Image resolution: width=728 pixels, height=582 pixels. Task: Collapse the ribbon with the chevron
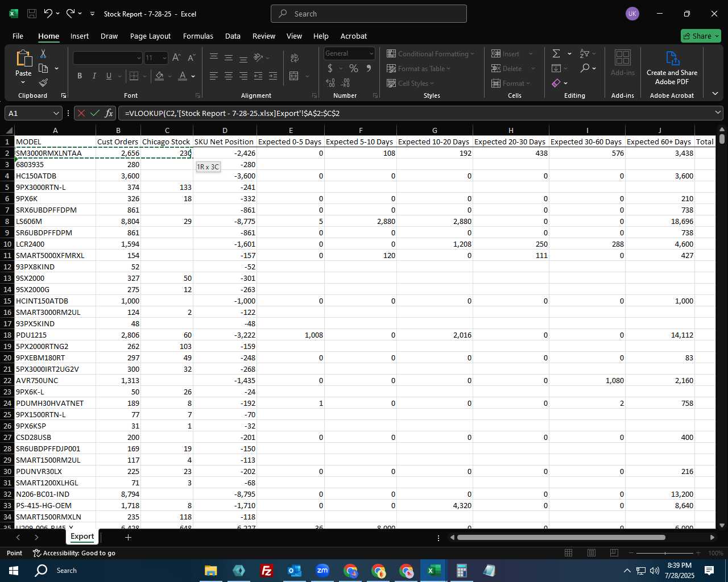coord(715,93)
